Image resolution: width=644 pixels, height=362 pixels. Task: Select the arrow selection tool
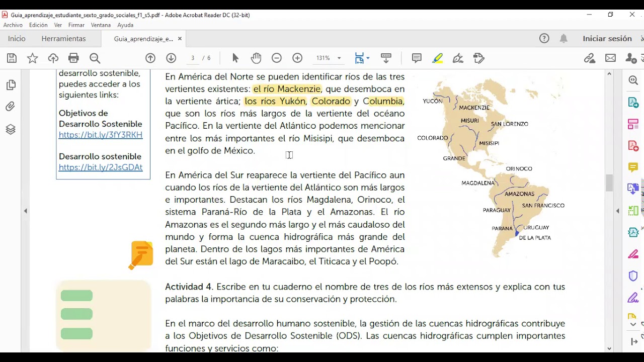pos(235,58)
